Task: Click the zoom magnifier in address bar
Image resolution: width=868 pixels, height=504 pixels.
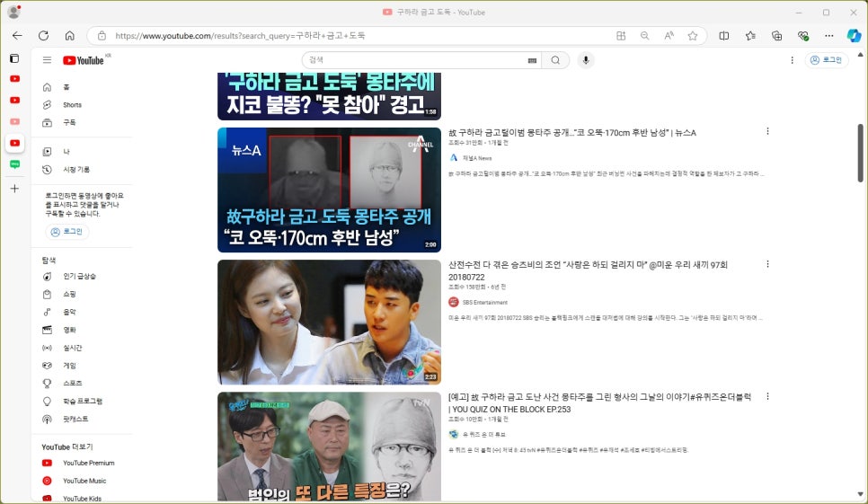Action: pos(644,35)
